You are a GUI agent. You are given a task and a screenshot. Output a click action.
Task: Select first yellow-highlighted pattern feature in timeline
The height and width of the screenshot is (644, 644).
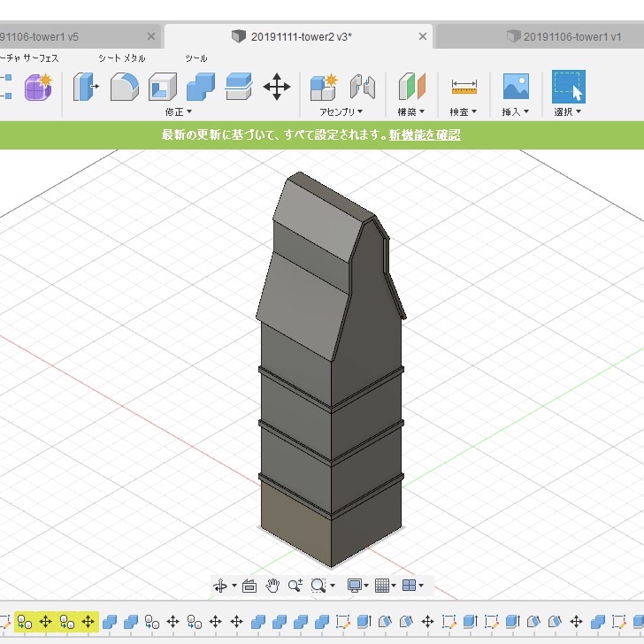[x=24, y=622]
